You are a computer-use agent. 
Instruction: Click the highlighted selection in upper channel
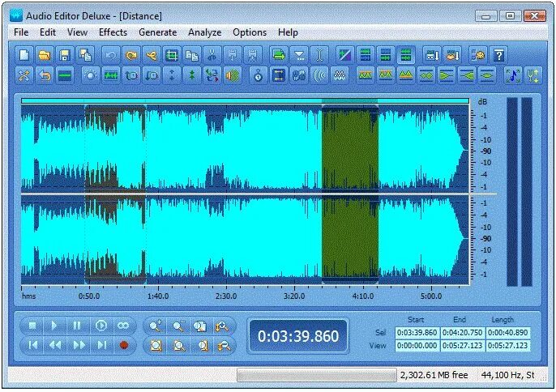pyautogui.click(x=350, y=149)
